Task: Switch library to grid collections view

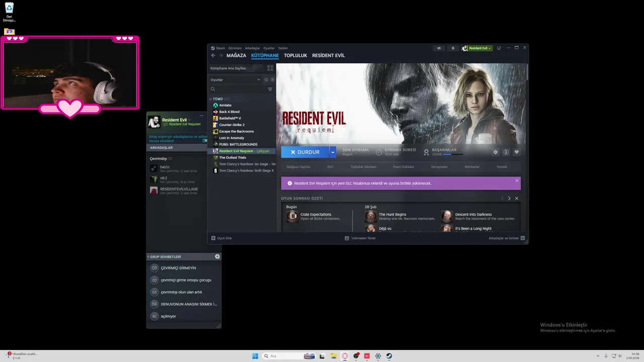Action: coord(270,68)
